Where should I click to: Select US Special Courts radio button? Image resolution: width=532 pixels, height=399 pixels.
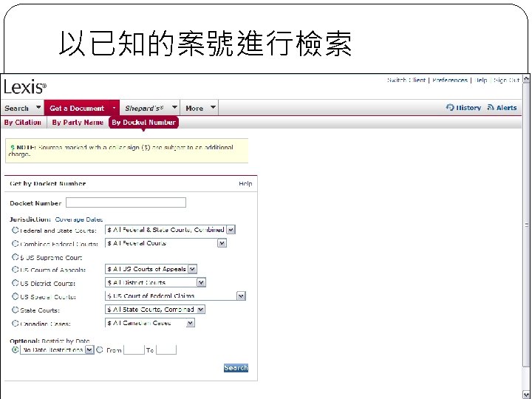tap(15, 296)
